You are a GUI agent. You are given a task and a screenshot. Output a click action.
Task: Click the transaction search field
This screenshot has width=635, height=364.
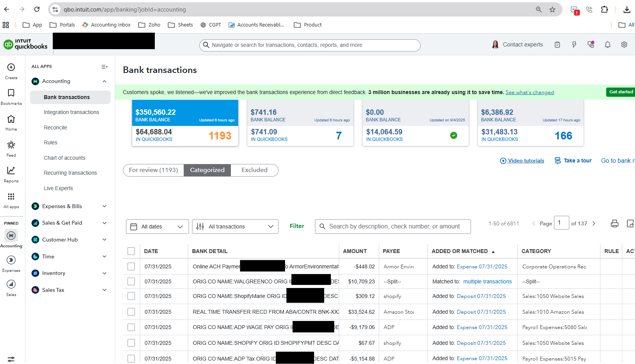[393, 227]
